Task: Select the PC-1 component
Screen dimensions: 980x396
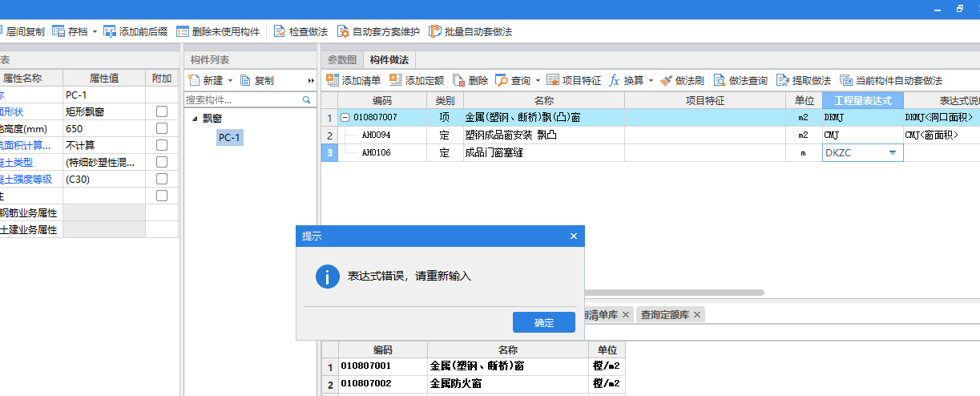Action: [x=229, y=138]
